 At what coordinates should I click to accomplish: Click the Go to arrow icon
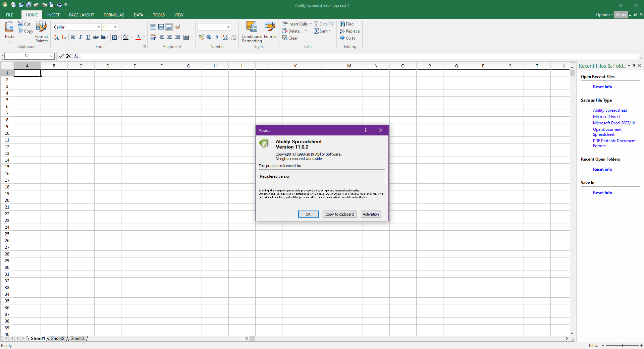click(342, 38)
